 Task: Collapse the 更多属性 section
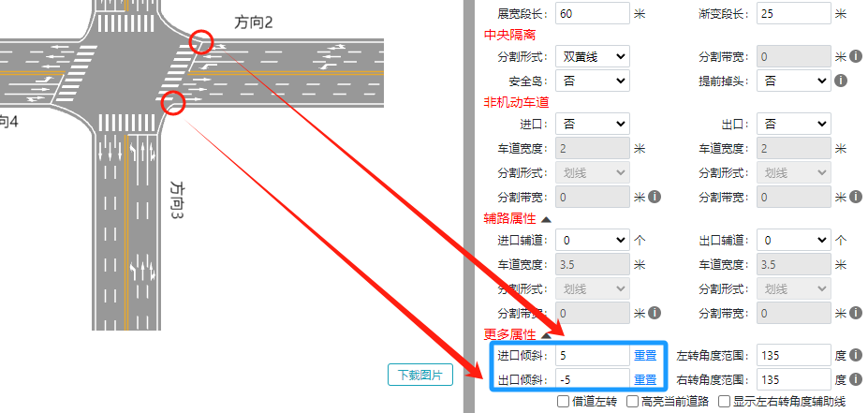tap(546, 334)
